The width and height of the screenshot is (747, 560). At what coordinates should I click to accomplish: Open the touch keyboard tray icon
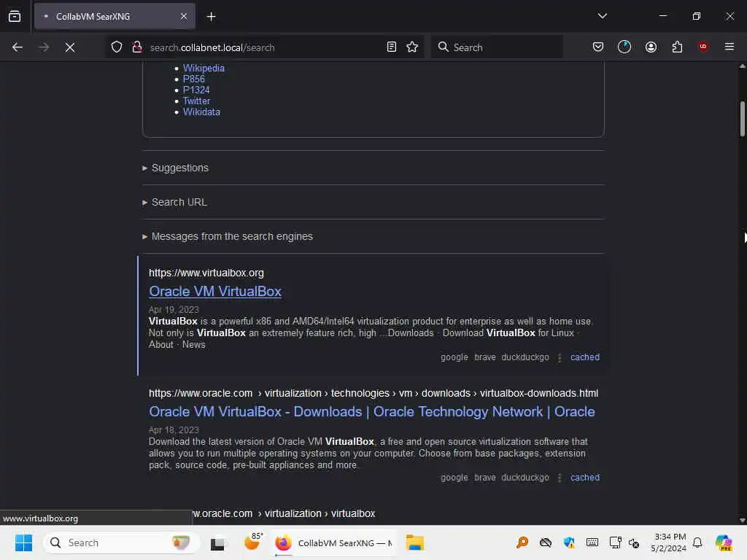coord(592,542)
